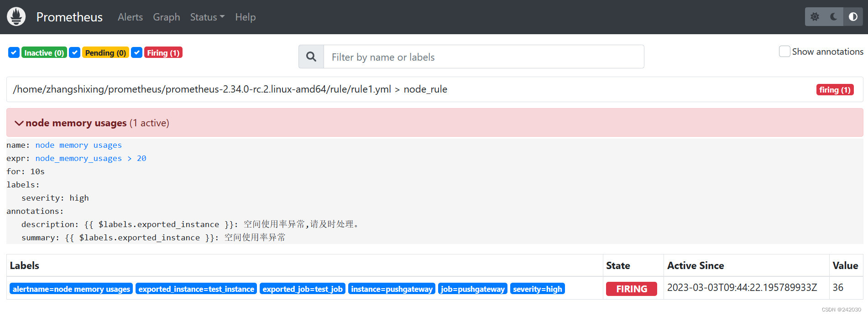
Task: Toggle the Pending (0) filter badge
Action: pyautogui.click(x=105, y=53)
